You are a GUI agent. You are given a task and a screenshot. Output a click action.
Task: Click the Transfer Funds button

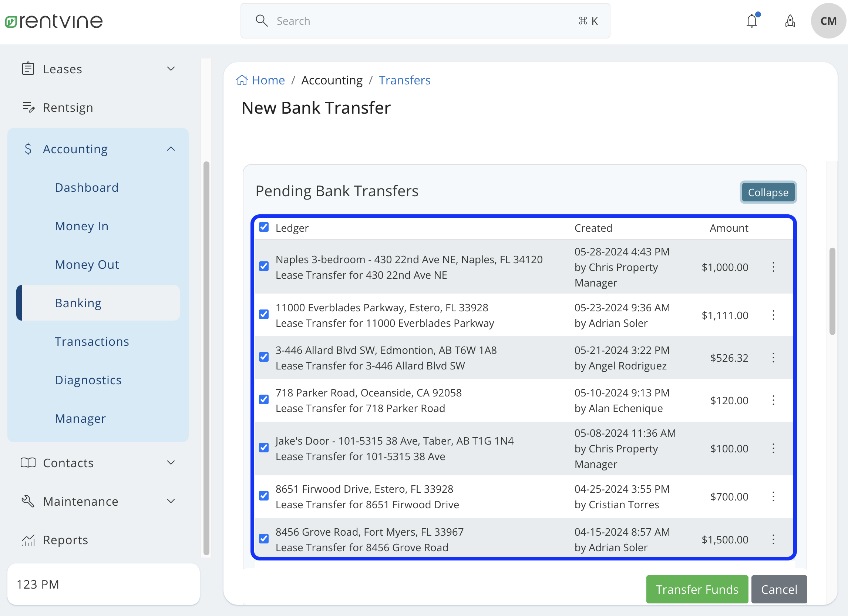click(x=697, y=589)
